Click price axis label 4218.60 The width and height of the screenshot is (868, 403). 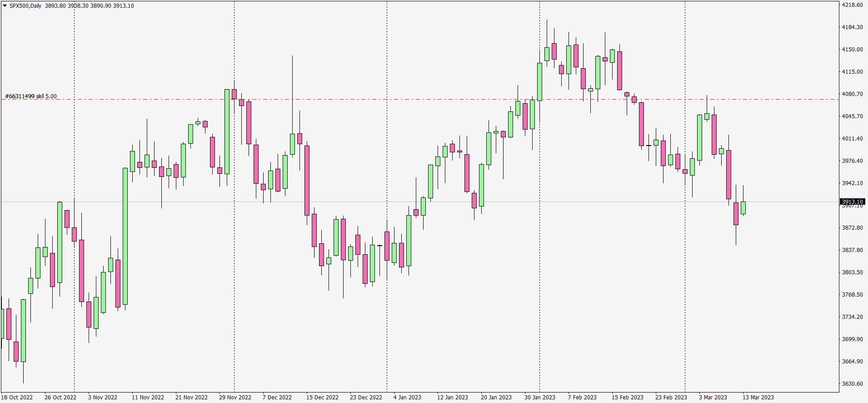(x=852, y=5)
